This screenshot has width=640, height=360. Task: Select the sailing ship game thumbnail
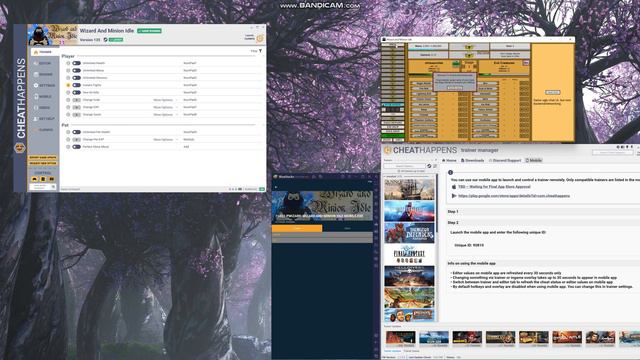[x=409, y=189]
